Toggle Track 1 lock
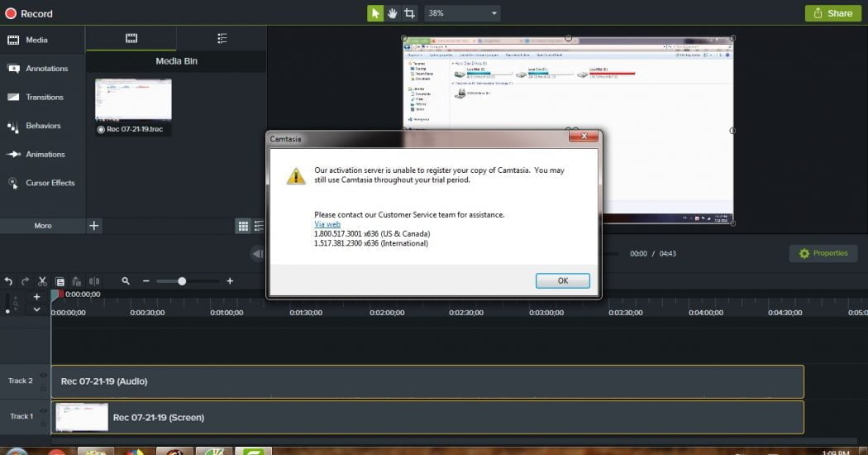 [x=43, y=424]
